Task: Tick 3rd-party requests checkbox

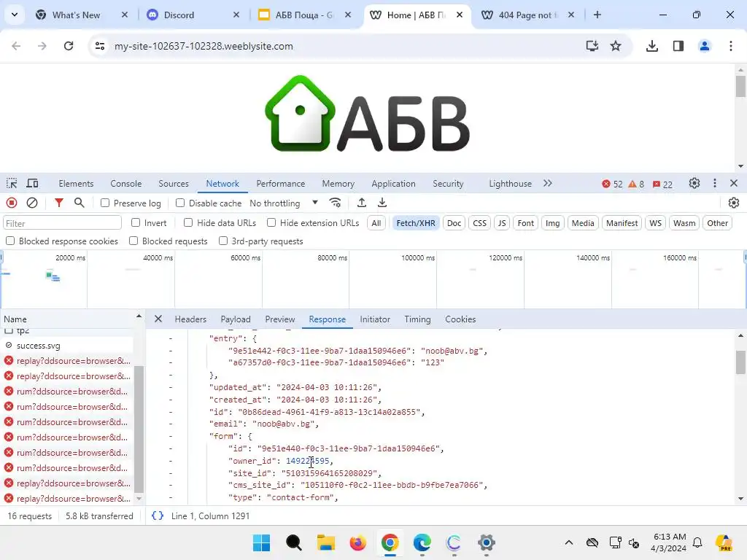Action: pos(223,241)
